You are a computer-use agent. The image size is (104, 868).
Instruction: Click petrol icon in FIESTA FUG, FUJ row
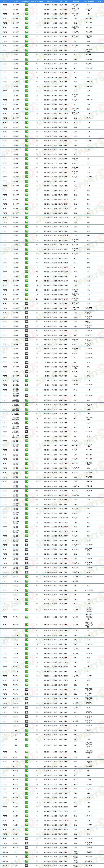(x=27, y=644)
